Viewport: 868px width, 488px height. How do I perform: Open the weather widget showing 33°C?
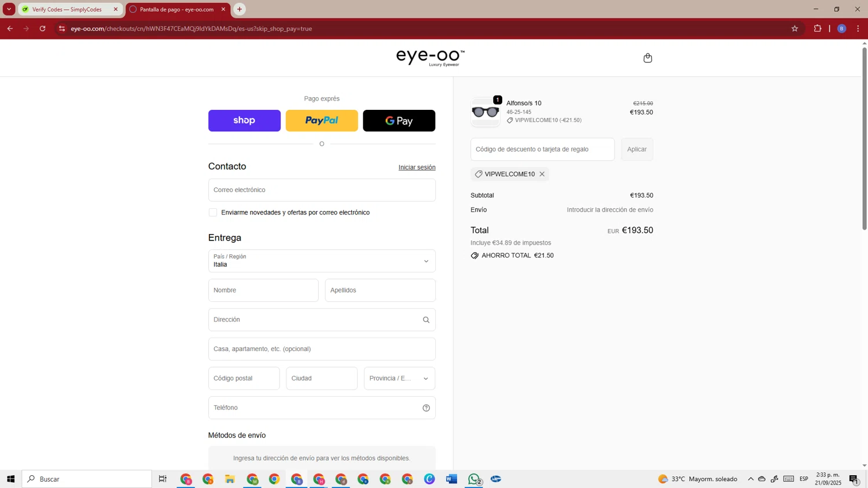697,479
